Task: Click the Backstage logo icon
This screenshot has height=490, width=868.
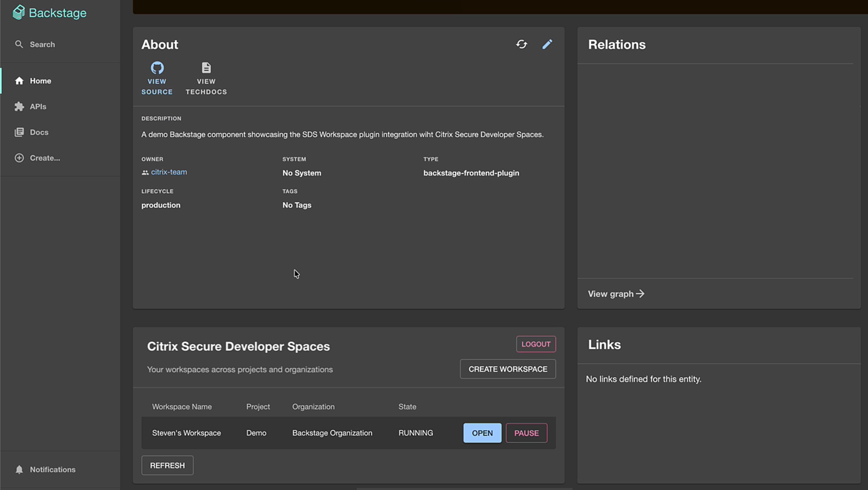Action: (19, 13)
